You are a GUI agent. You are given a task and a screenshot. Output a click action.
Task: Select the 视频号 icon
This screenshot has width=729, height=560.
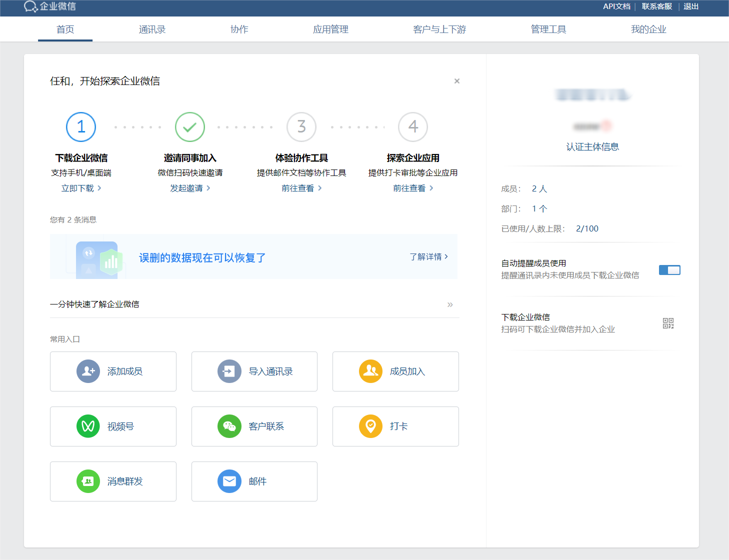tap(88, 426)
